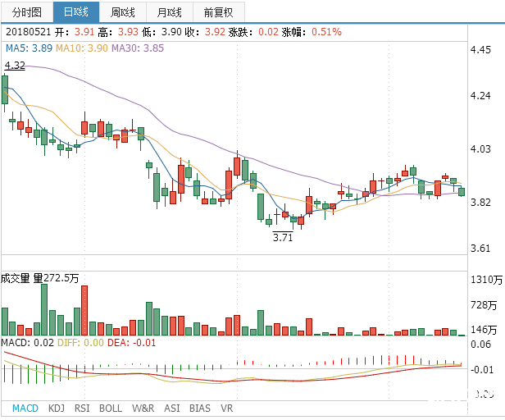Click the 4.45 price axis label
Screen dimensions: 505x420
480,50
